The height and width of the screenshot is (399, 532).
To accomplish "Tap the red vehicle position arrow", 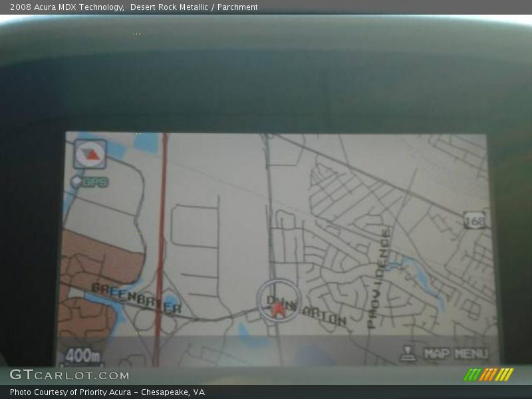I will 278,311.
